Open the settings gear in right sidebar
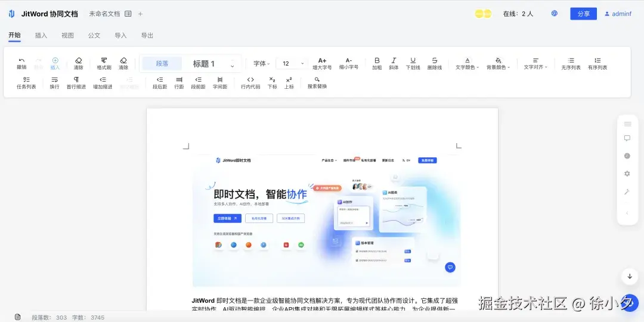Image resolution: width=644 pixels, height=322 pixels. [x=627, y=174]
